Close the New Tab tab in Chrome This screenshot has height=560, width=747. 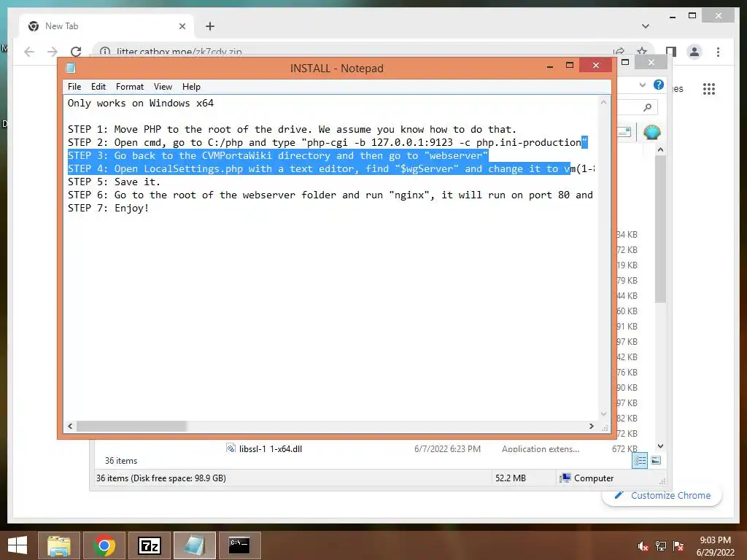coord(182,26)
